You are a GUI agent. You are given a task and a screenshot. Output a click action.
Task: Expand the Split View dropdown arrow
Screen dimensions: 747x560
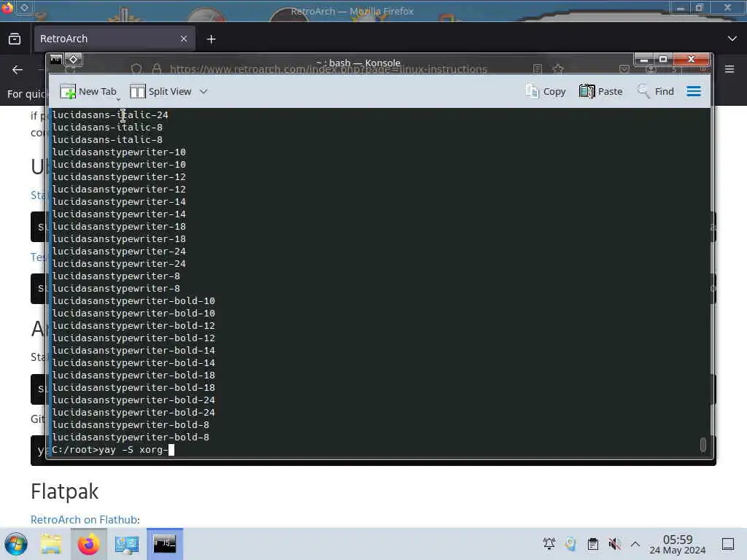[x=204, y=91]
